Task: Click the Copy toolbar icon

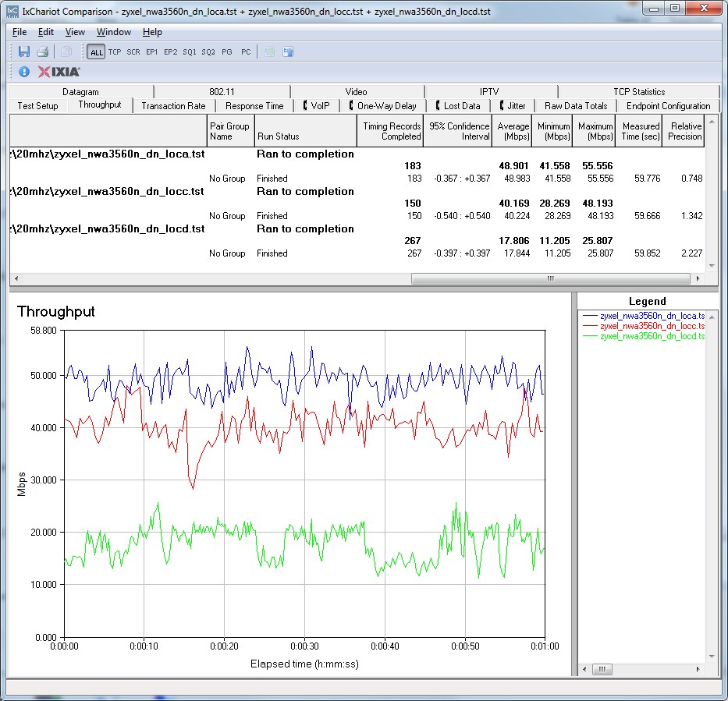Action: [x=66, y=51]
